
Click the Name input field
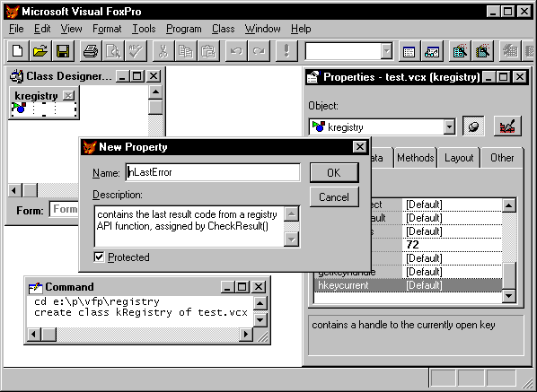pyautogui.click(x=213, y=172)
